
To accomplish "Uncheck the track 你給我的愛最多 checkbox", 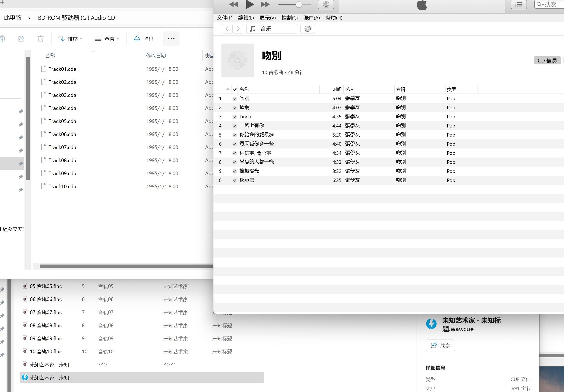I will pyautogui.click(x=235, y=135).
